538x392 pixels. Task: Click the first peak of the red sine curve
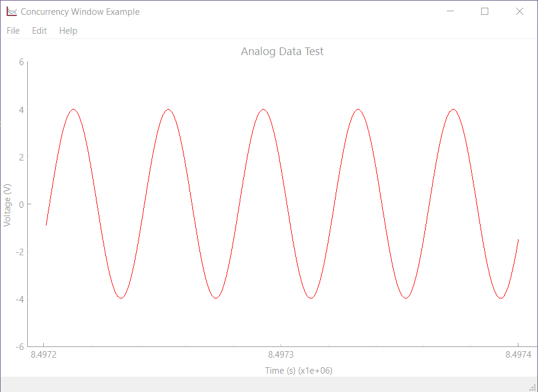pyautogui.click(x=73, y=110)
